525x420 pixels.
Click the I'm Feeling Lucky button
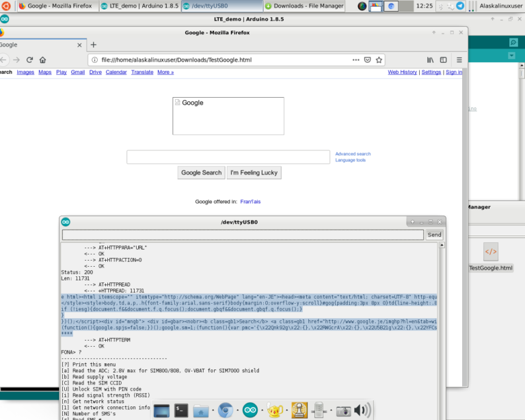click(254, 172)
